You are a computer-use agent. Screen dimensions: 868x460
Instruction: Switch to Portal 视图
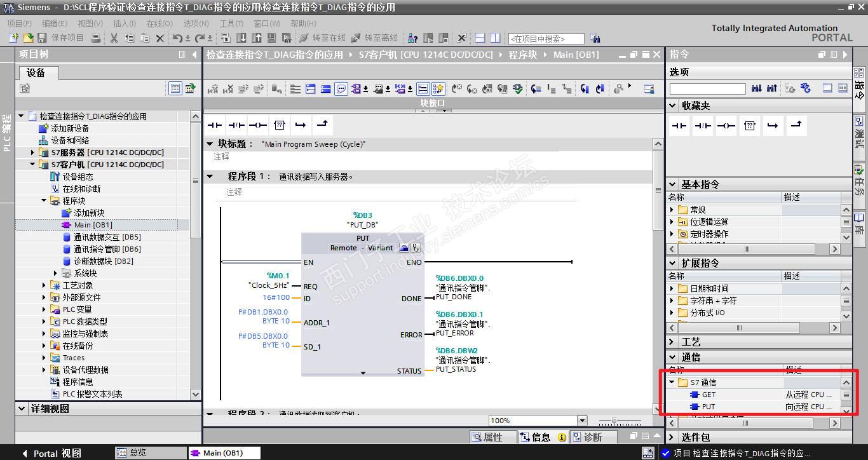[52, 453]
